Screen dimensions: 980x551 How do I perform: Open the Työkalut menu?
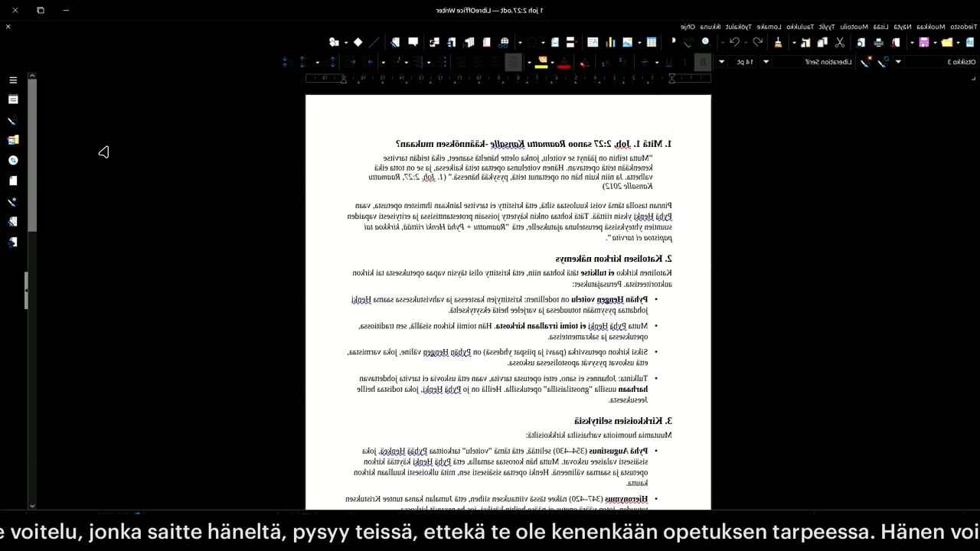(738, 26)
